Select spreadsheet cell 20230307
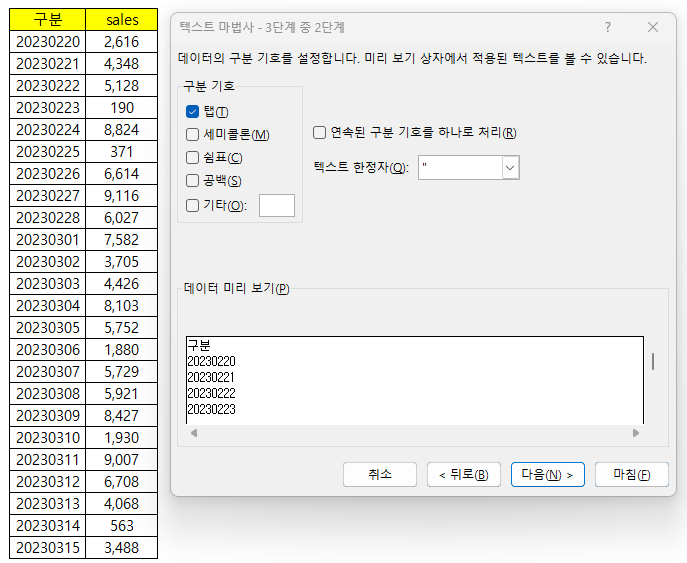This screenshot has height=563, width=687. (x=48, y=372)
